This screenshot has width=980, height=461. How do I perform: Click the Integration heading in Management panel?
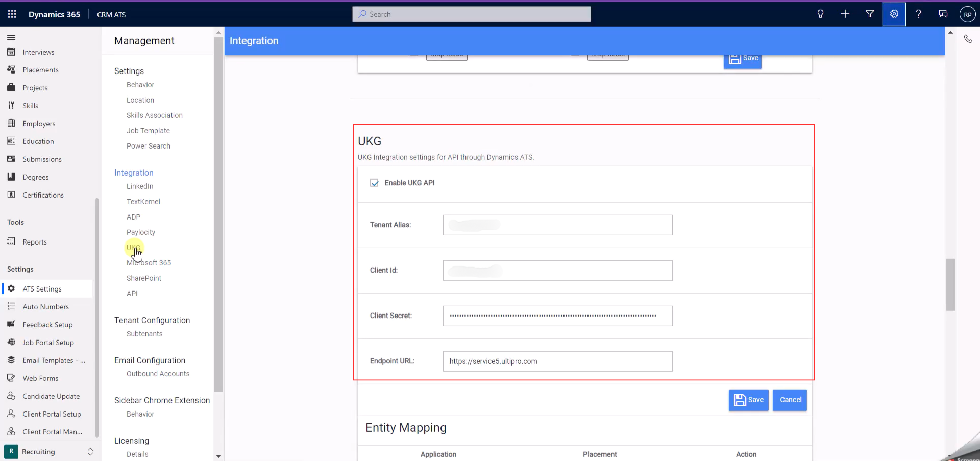tap(134, 173)
